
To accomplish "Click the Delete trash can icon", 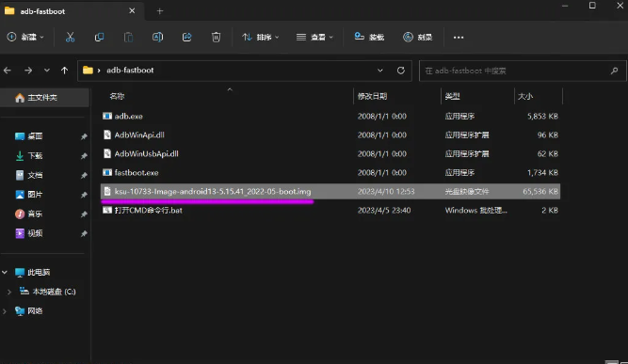I will point(216,38).
